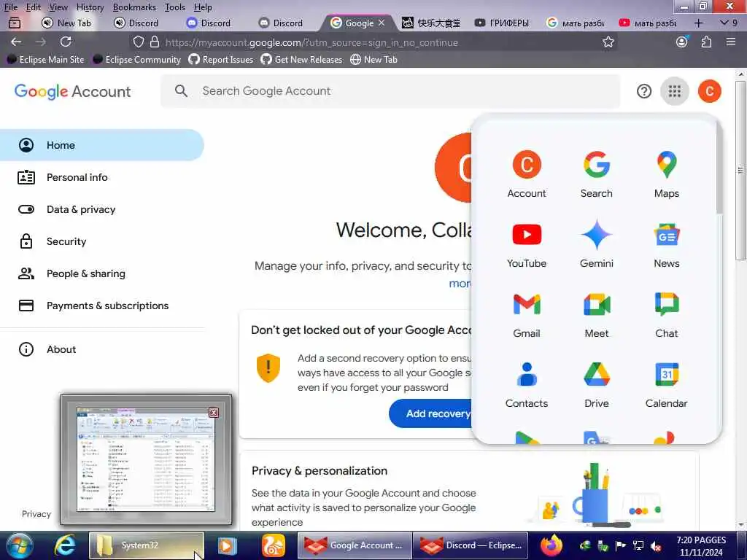747x560 pixels.
Task: Switch to Discord — Eclipse taskbar window
Action: tap(471, 545)
